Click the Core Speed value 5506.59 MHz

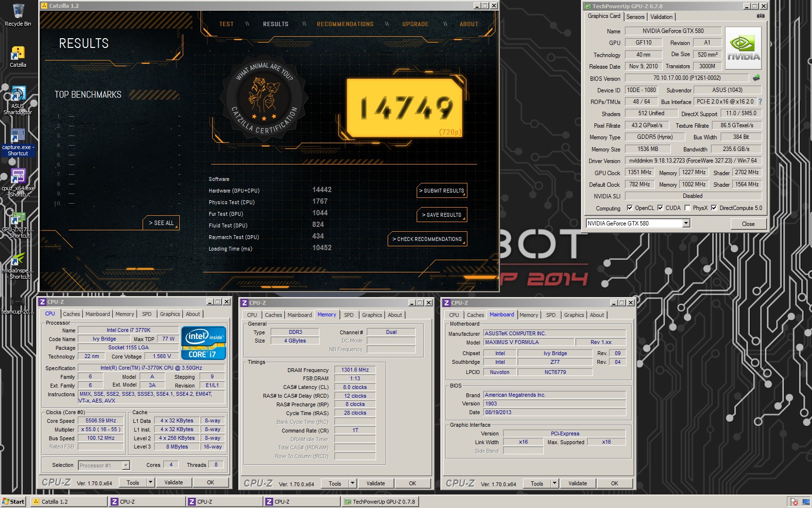[x=101, y=421]
